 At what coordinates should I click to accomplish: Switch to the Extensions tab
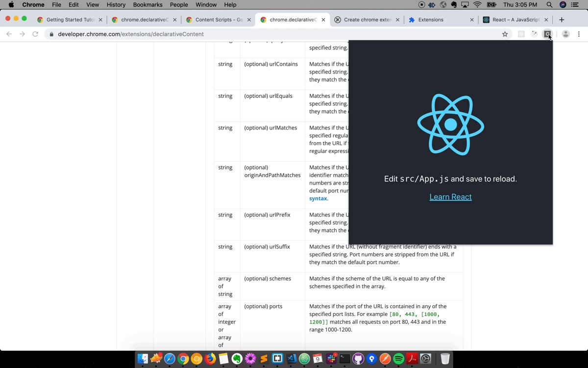pos(441,20)
